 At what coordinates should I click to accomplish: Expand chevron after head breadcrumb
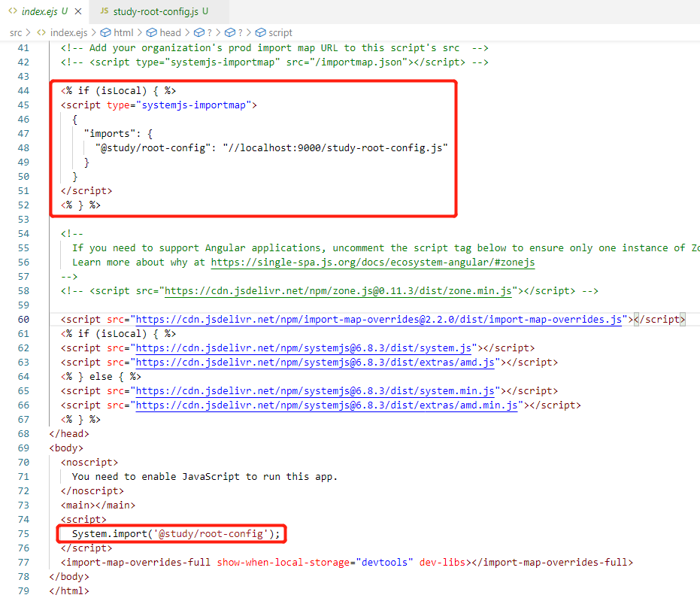(187, 32)
